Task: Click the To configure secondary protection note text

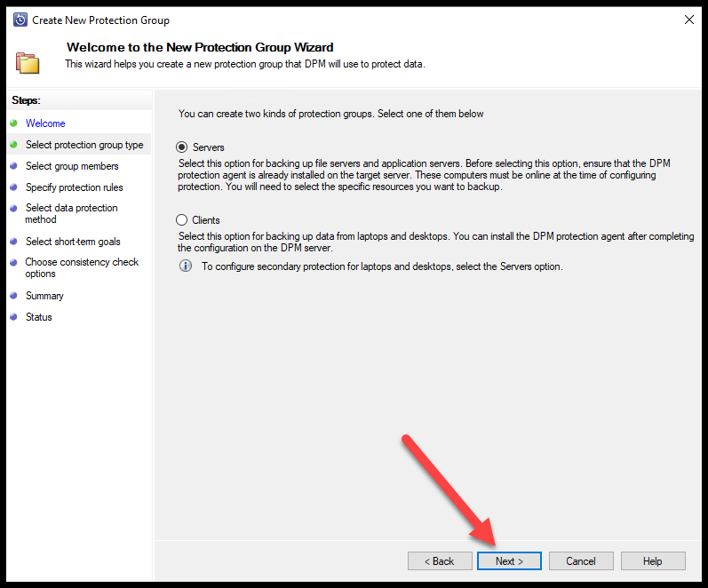Action: tap(382, 266)
